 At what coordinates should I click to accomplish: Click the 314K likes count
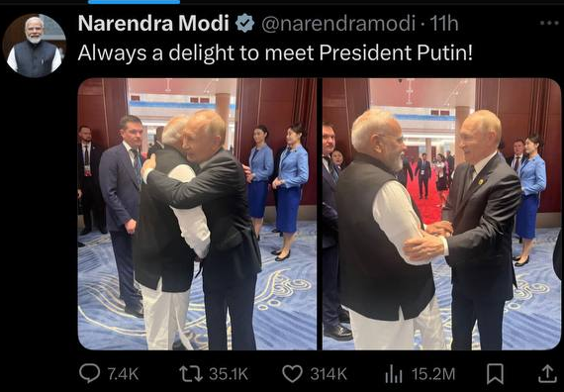(329, 374)
